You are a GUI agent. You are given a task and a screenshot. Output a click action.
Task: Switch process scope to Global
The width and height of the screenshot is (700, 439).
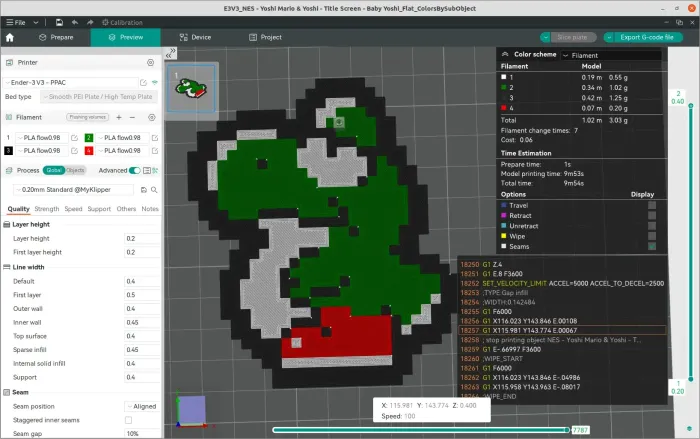[x=54, y=171]
